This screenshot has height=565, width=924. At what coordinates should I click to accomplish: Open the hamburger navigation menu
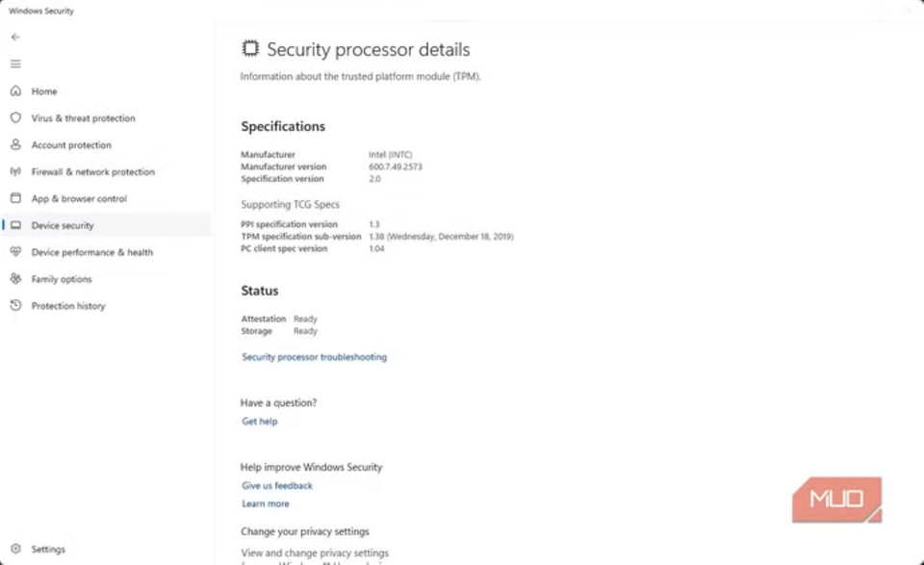(x=14, y=64)
